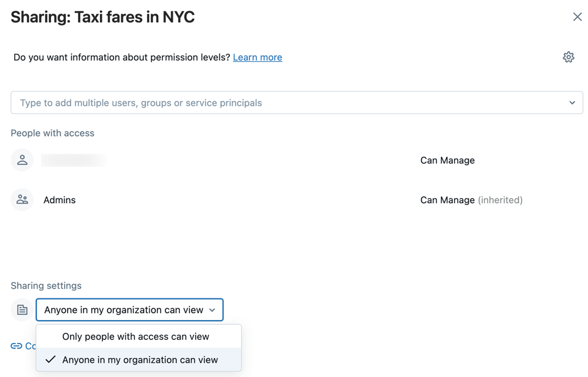Click the Admins group avatar icon
Viewport: 588px width, 377px height.
22,200
